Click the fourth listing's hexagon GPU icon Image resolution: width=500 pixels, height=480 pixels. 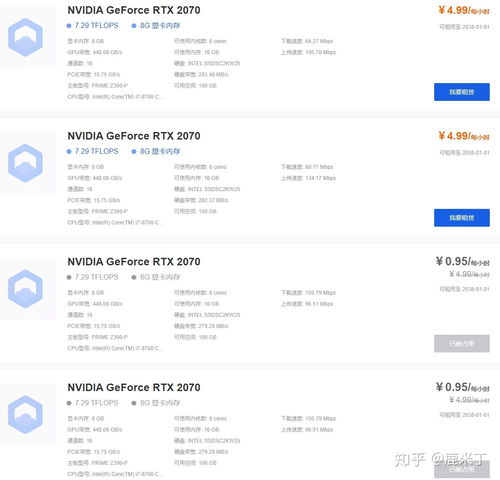coord(25,414)
